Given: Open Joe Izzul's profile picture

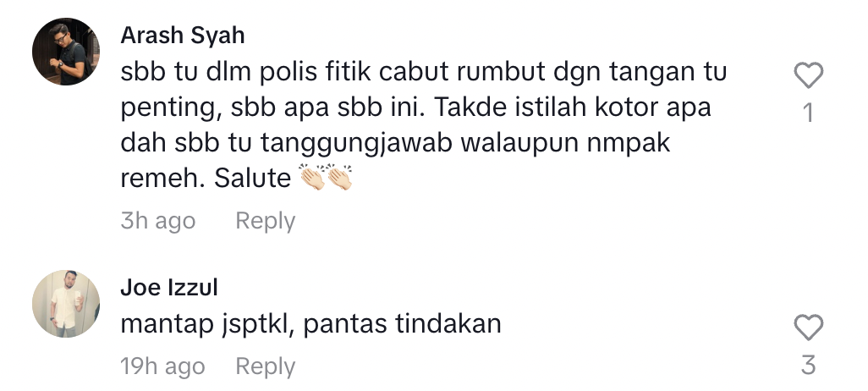Looking at the screenshot, I should 66,304.
